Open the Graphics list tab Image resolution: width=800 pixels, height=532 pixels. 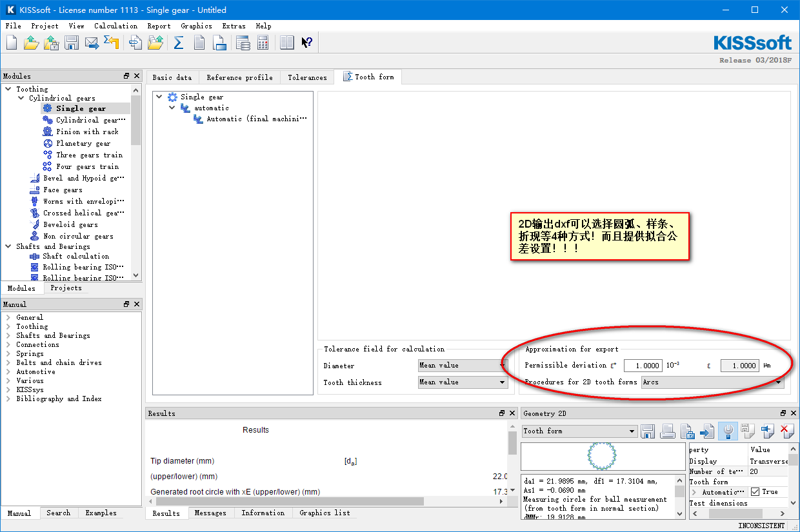[x=325, y=513]
